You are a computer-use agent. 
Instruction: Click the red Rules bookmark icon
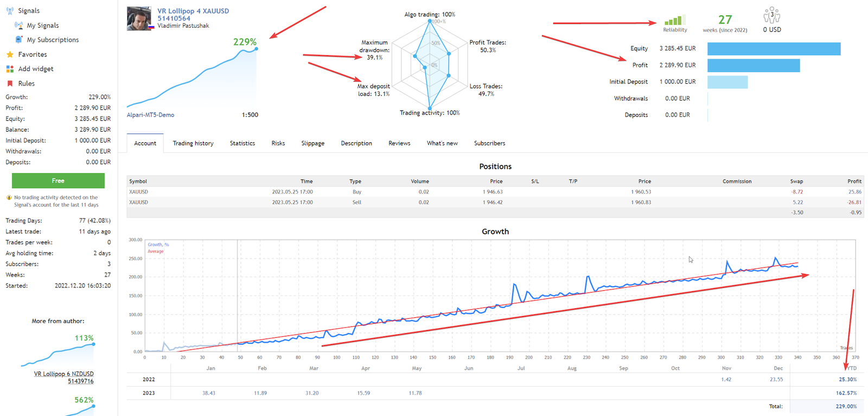(x=10, y=84)
